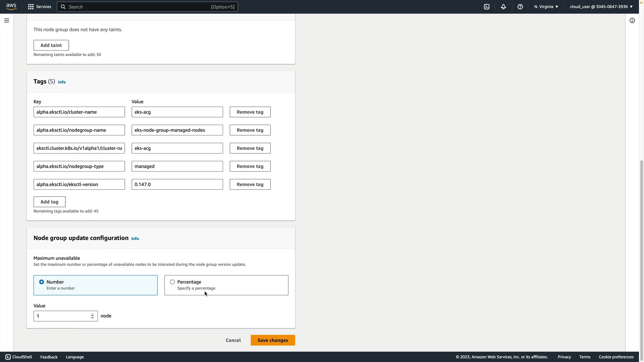Open the Services grid menu
This screenshot has width=644, height=362.
(x=31, y=7)
